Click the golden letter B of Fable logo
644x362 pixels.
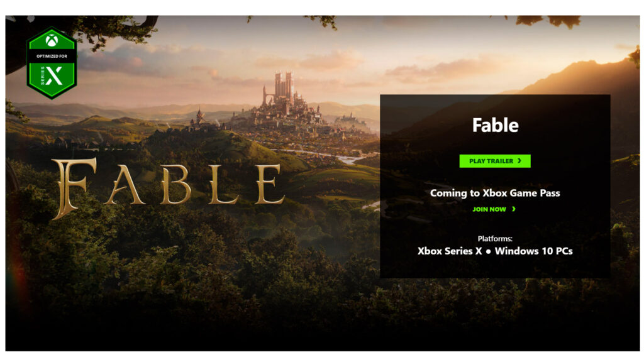(175, 185)
